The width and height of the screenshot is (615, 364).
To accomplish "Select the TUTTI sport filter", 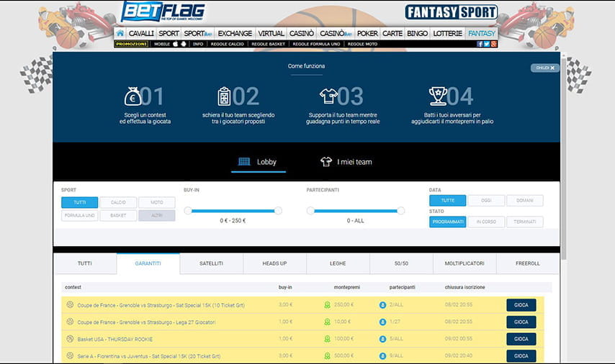I will coord(80,202).
